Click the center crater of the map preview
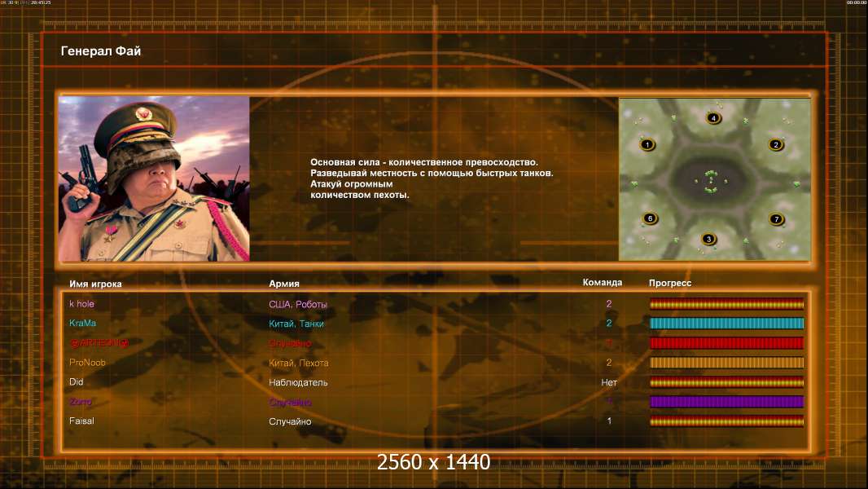 pyautogui.click(x=711, y=181)
